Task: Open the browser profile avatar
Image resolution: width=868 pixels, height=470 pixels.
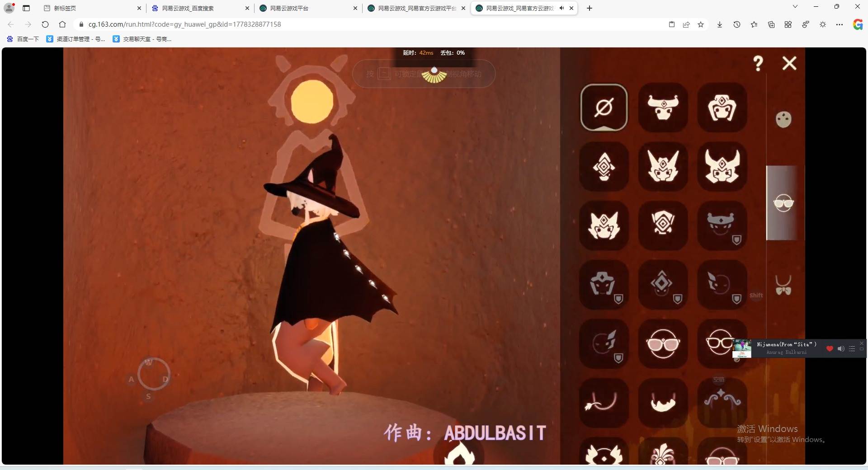Action: coord(9,8)
